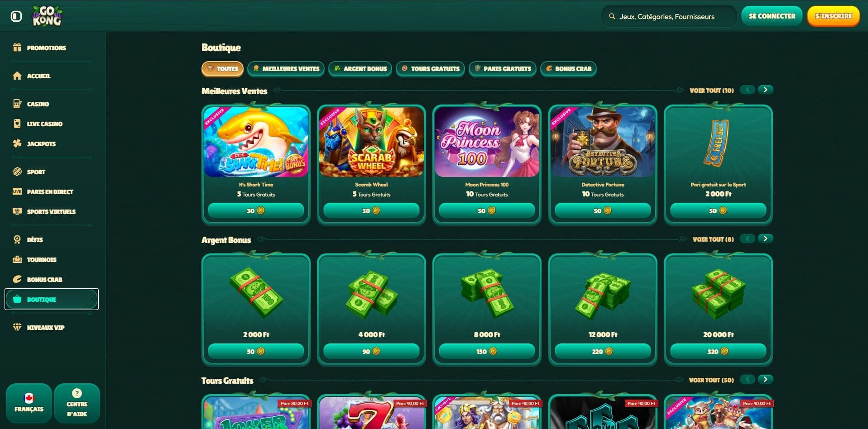868x429 pixels.
Task: Go to Accueil home icon
Action: [17, 76]
